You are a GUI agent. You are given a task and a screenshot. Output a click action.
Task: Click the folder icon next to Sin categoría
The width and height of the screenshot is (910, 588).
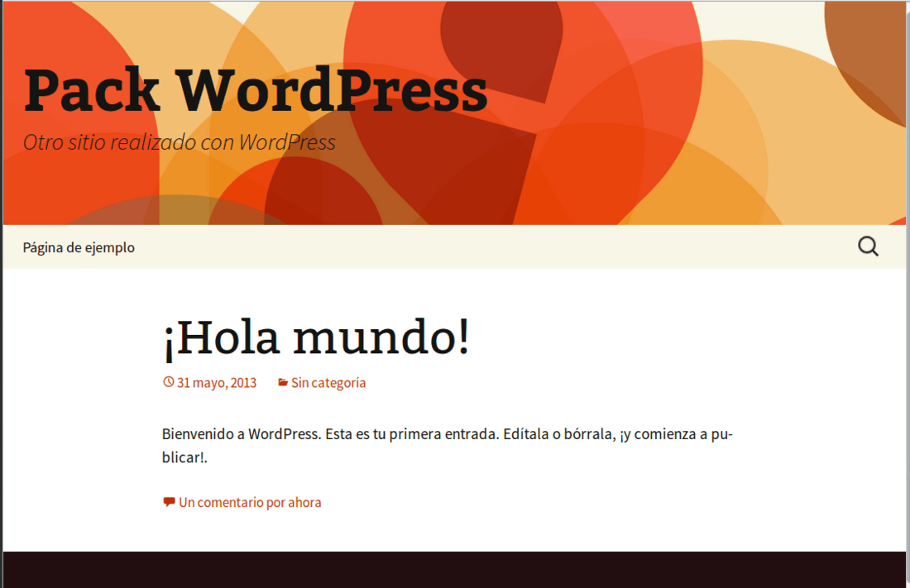(x=283, y=382)
